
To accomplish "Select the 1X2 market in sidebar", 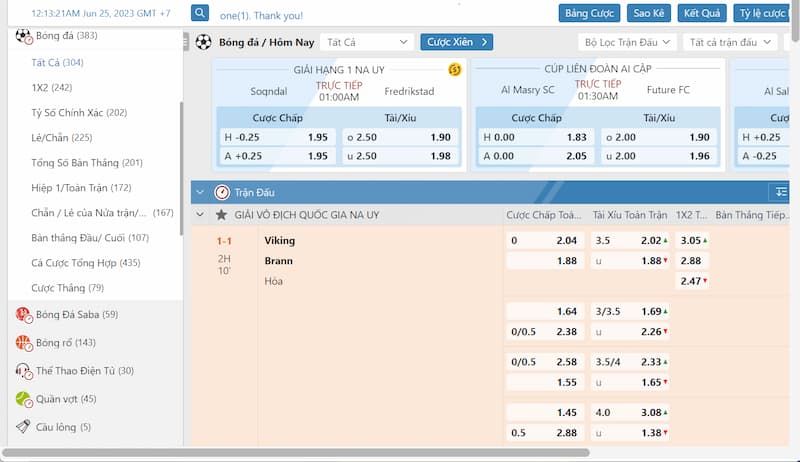I will (x=51, y=88).
